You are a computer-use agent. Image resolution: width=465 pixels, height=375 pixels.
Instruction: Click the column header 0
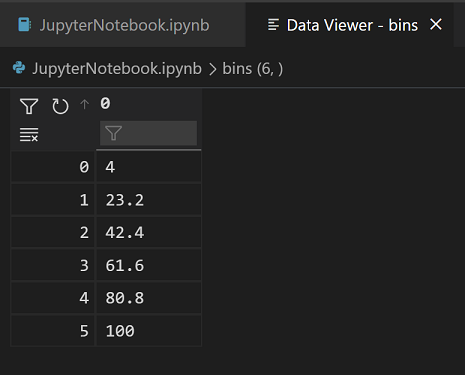pyautogui.click(x=105, y=103)
